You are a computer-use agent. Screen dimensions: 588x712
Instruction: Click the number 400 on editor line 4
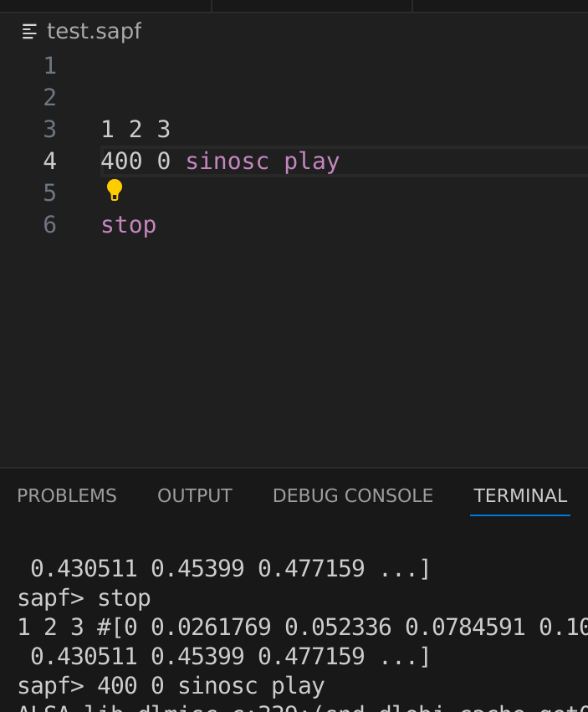[x=121, y=161]
